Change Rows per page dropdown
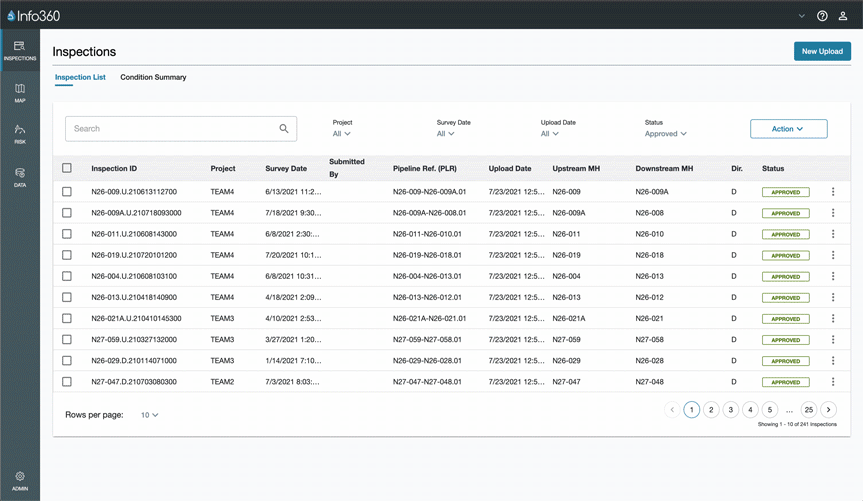863x501 pixels. coord(150,415)
